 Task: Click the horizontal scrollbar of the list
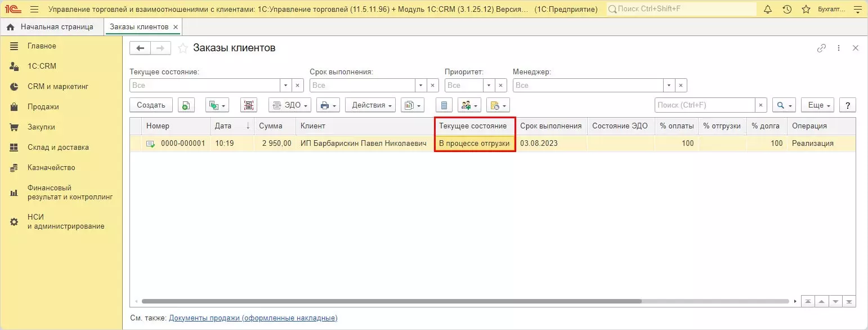(392, 301)
